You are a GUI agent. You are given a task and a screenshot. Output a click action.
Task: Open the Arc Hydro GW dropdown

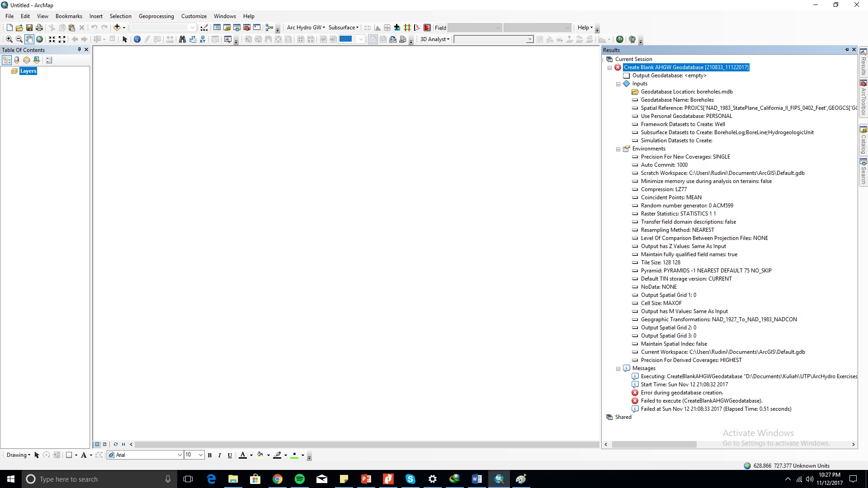coord(306,28)
